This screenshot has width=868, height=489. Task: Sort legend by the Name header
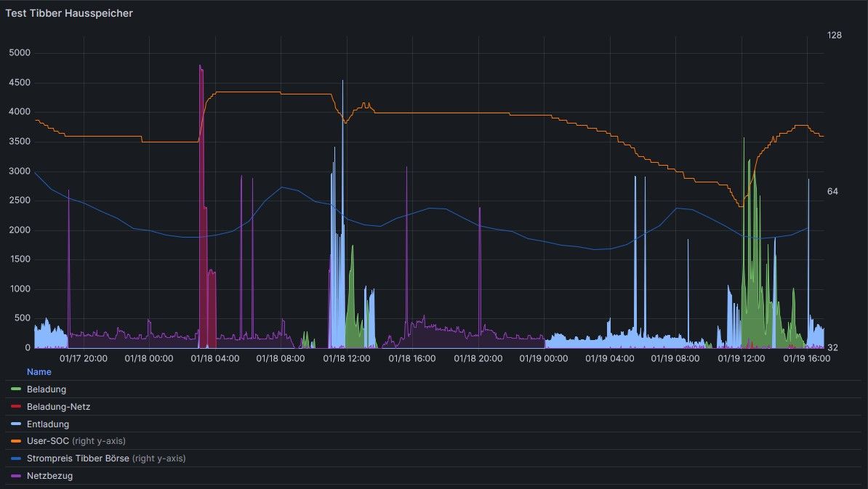(39, 372)
